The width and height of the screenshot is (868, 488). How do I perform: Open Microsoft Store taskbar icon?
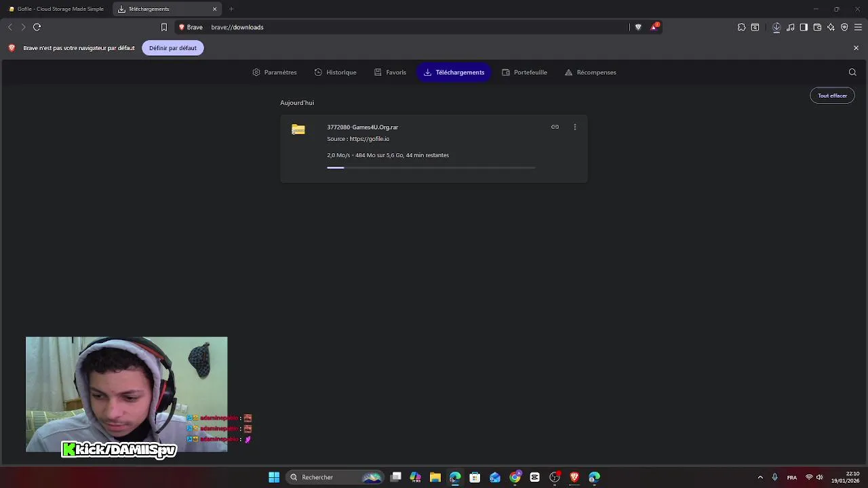475,477
